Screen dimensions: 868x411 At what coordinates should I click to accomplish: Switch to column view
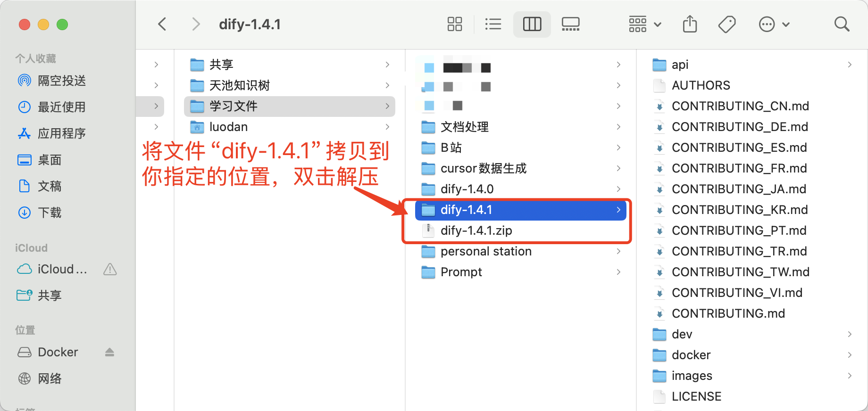coord(532,24)
